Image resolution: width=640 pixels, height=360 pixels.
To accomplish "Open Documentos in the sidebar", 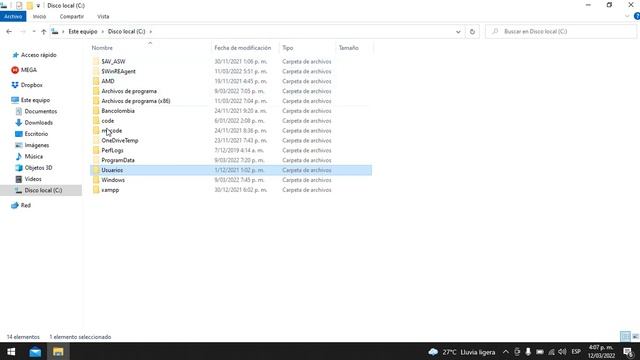I will pos(40,111).
